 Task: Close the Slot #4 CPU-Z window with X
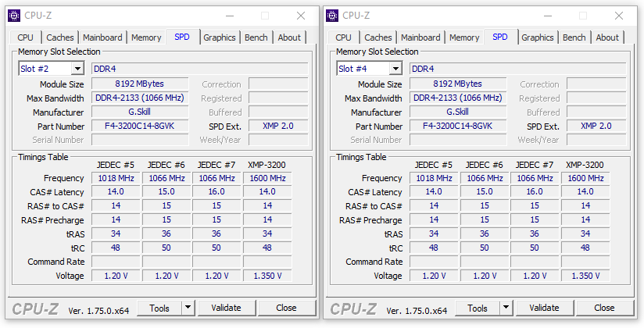point(619,16)
